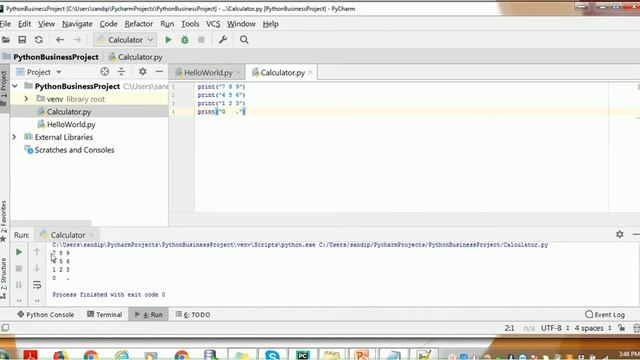Screen dimensions: 640x360
Task: Toggle tool window quick access icon at bottom left
Action: coord(5,328)
